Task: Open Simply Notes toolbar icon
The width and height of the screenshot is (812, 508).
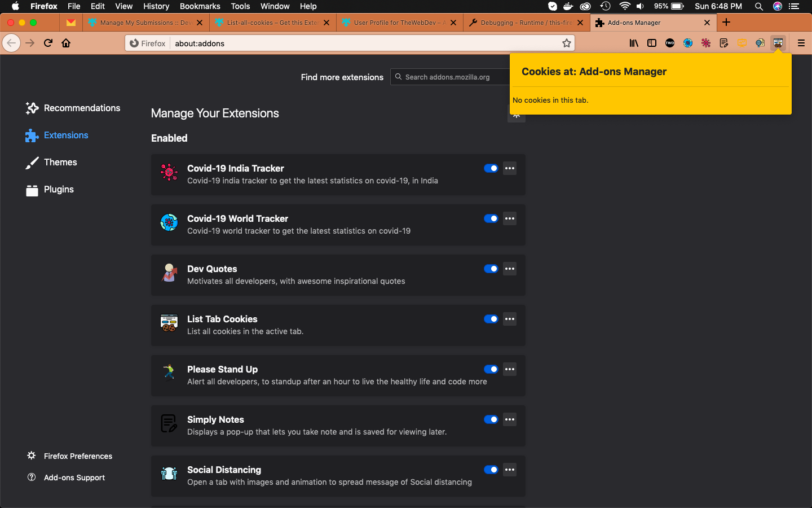Action: point(724,43)
